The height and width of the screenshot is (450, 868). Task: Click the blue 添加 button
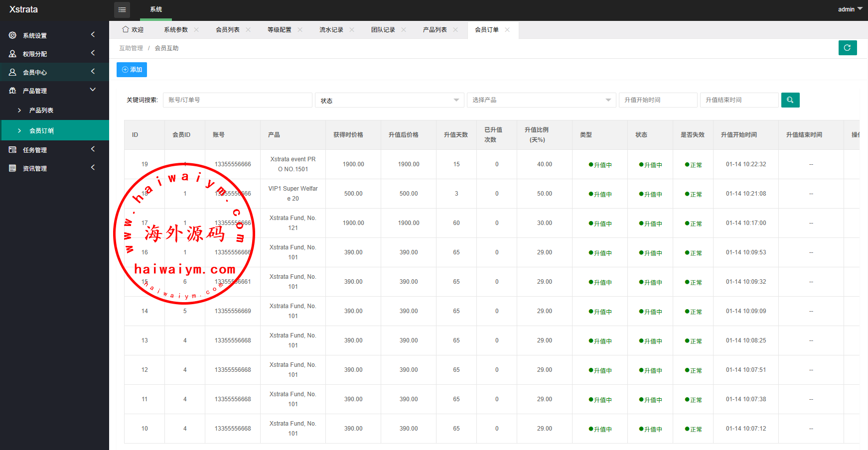tap(132, 70)
